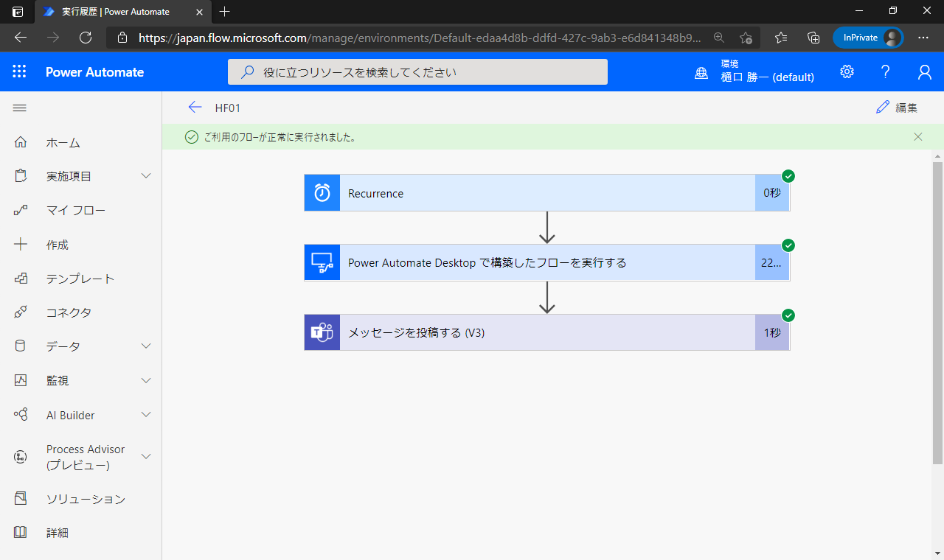Click the add-to-favorites star in address bar

tap(746, 38)
